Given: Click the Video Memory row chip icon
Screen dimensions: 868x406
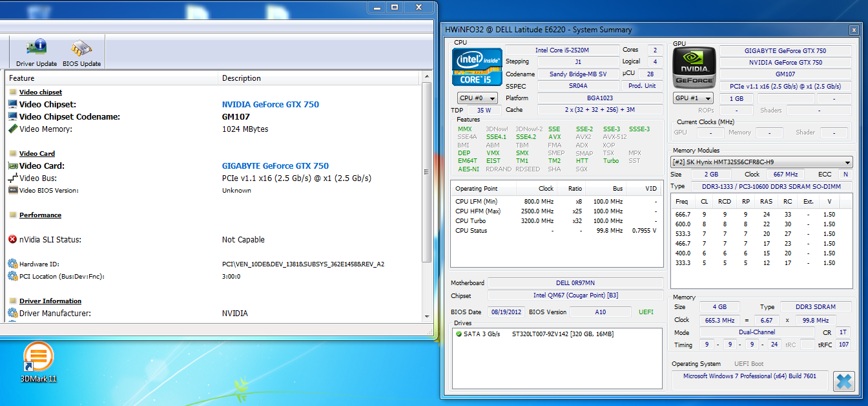Looking at the screenshot, I should point(12,129).
